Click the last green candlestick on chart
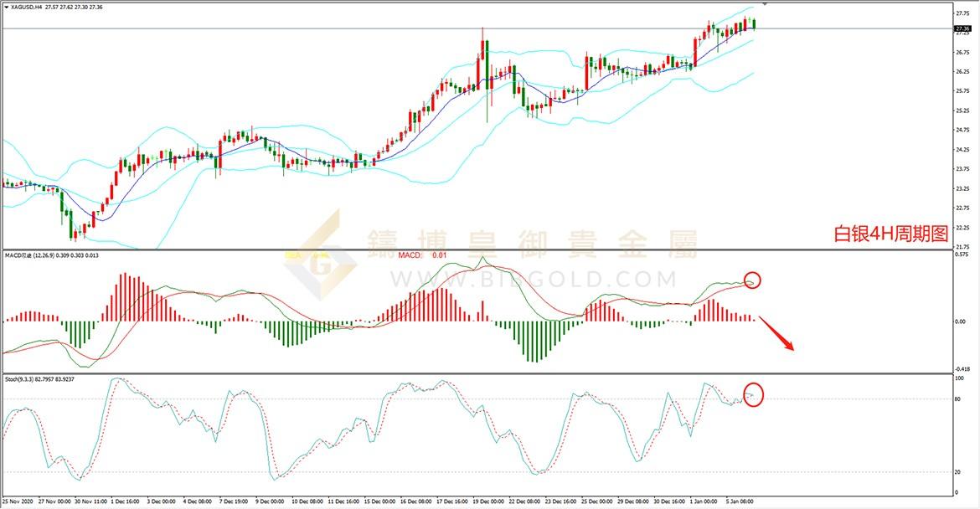Image resolution: width=980 pixels, height=509 pixels. (755, 23)
